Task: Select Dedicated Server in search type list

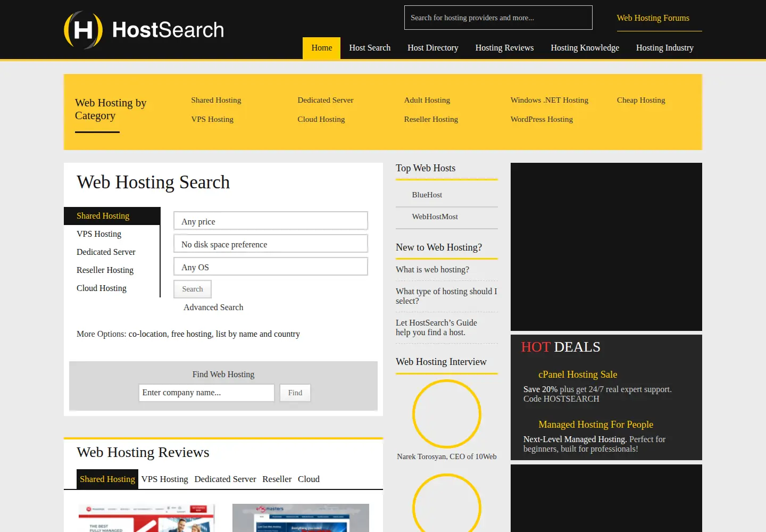Action: [x=106, y=252]
